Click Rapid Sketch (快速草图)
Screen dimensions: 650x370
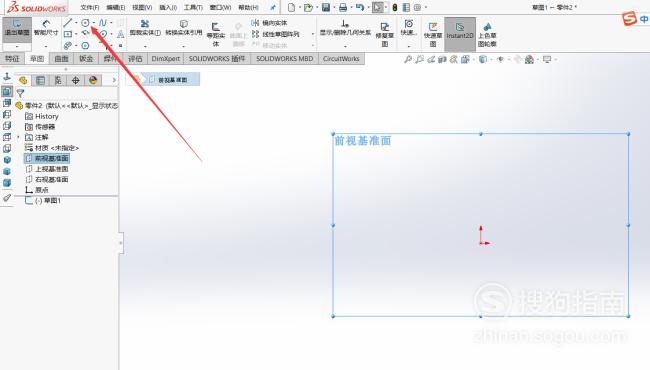433,34
